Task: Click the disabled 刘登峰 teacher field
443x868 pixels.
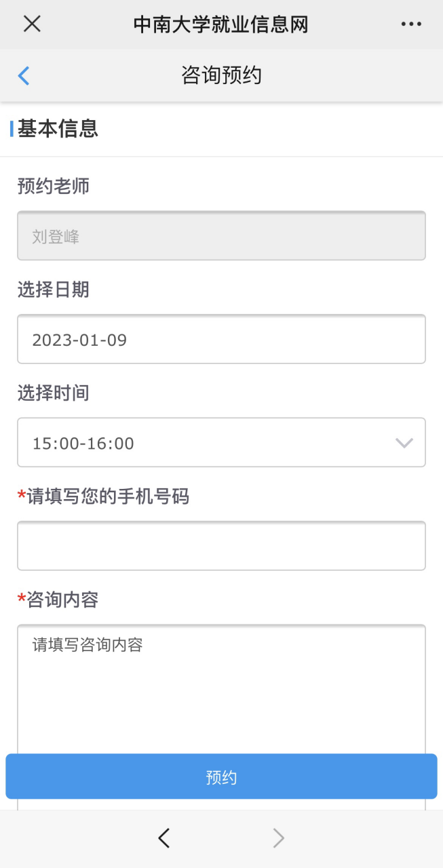Action: pyautogui.click(x=221, y=236)
